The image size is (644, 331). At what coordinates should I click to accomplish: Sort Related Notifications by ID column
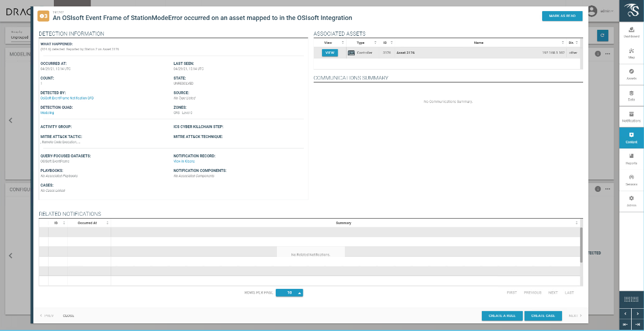[x=64, y=223]
